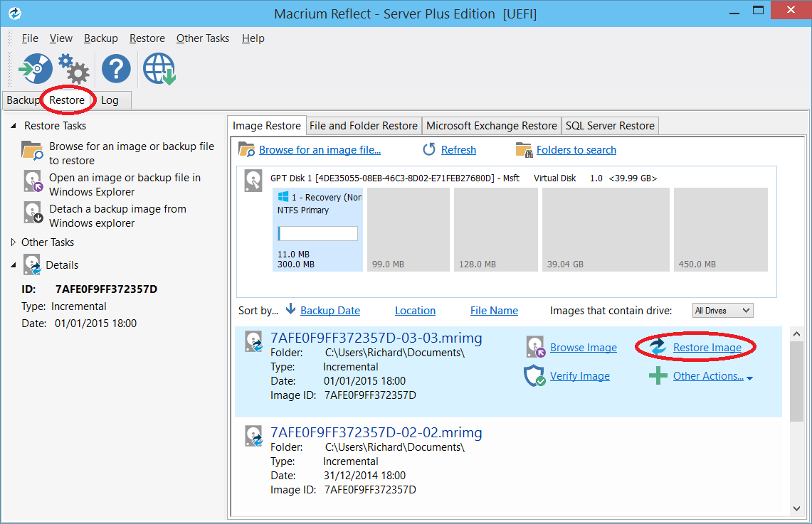Select the 450.0 MB partition block
This screenshot has width=812, height=524.
pyautogui.click(x=720, y=229)
